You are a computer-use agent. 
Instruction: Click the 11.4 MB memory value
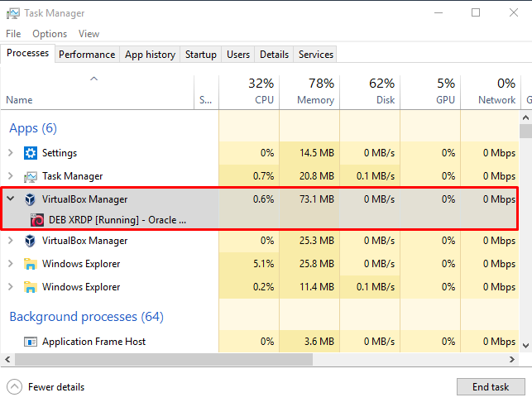pyautogui.click(x=317, y=286)
